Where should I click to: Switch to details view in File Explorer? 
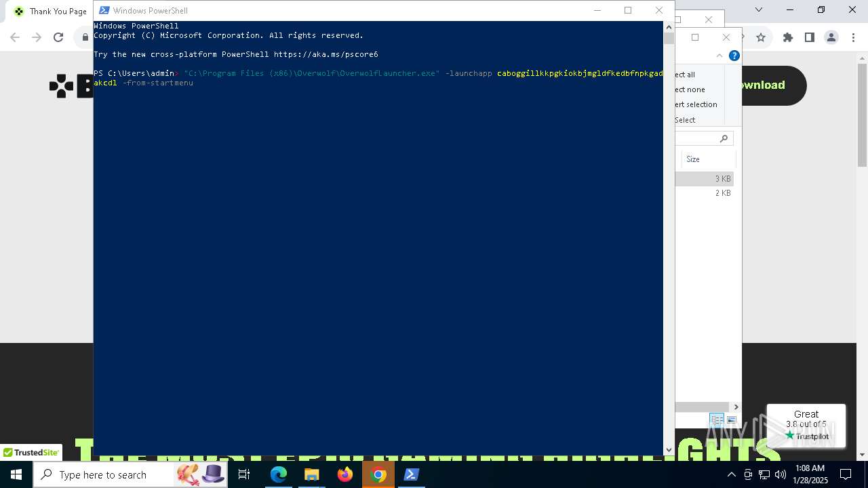pos(717,420)
